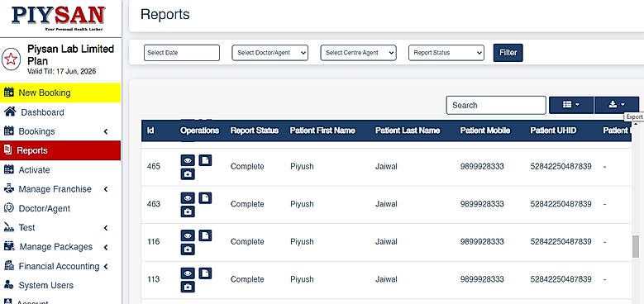Click the Filter button

click(508, 53)
